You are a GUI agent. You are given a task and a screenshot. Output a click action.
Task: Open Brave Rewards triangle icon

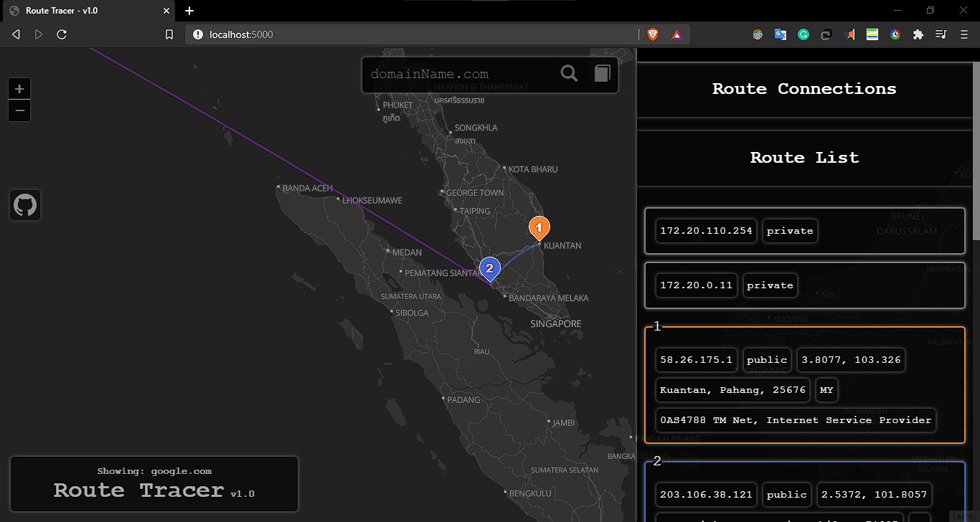click(x=676, y=34)
